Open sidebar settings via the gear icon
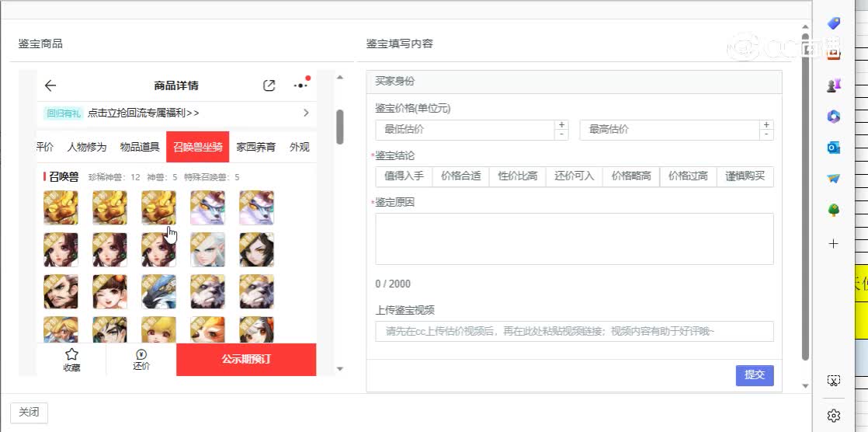This screenshot has width=868, height=432. coord(834,416)
